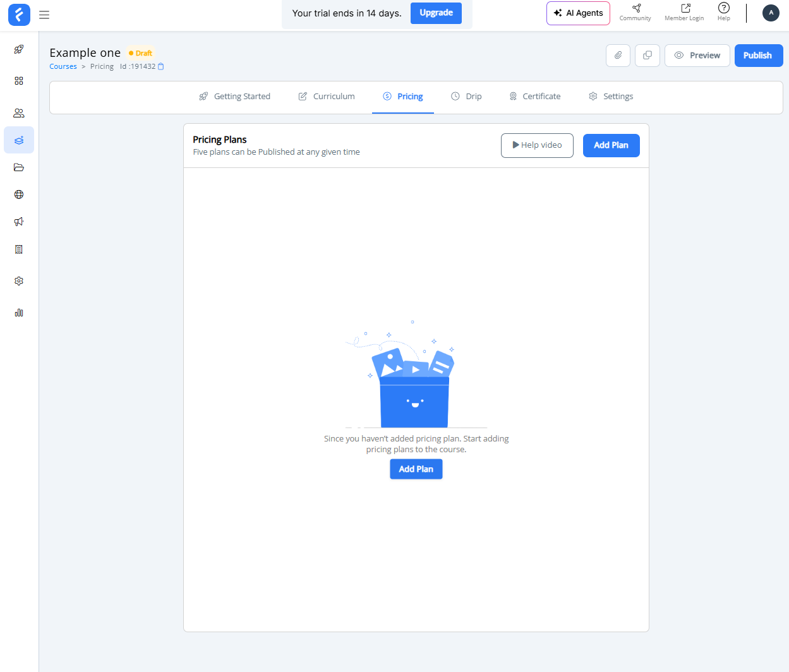789x672 pixels.
Task: Click the megaphone marketing icon in sidebar
Action: tap(19, 222)
